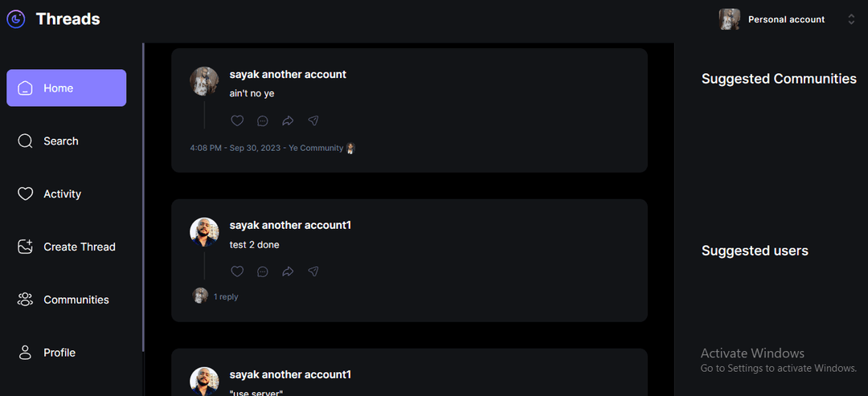Go to the Home sidebar item
868x396 pixels.
(67, 88)
